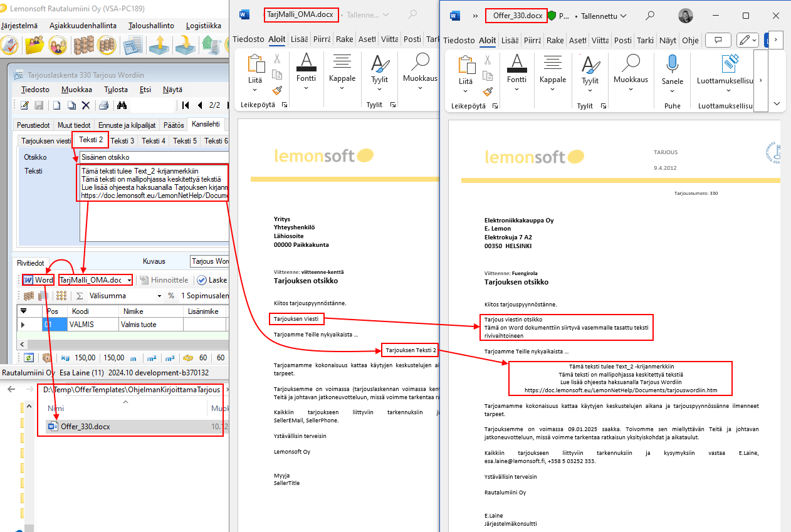Click the Kuvaus field showing Tarjous Wor
Image resolution: width=791 pixels, height=532 pixels.
click(x=210, y=261)
